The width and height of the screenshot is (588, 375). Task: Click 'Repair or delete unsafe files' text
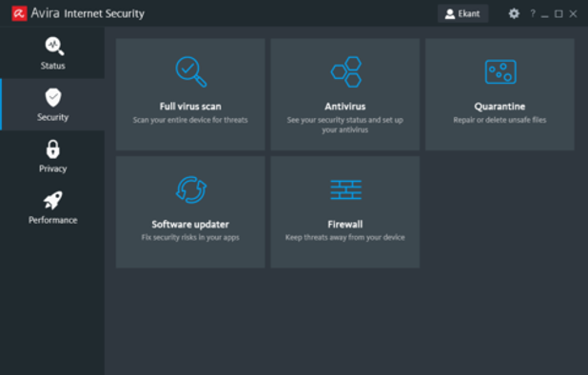pos(500,120)
